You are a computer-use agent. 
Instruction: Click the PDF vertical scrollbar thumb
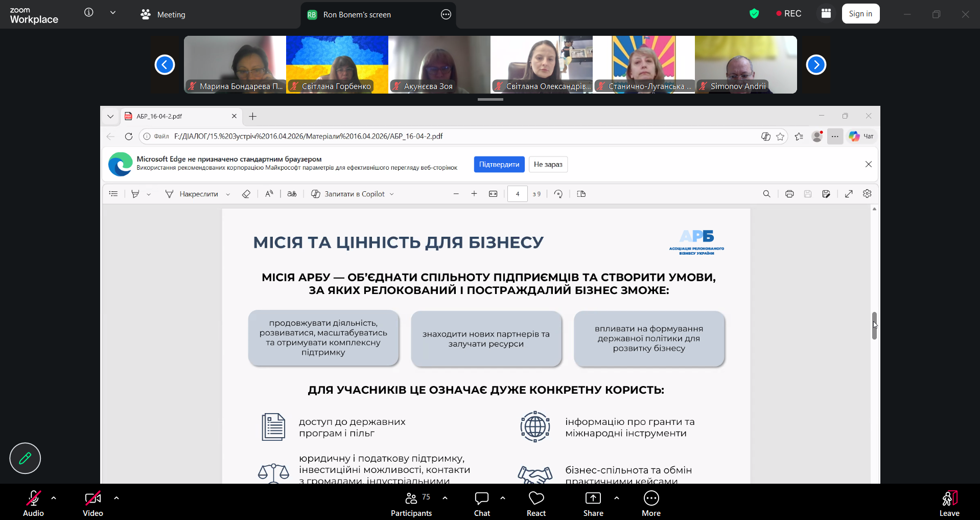tap(874, 326)
